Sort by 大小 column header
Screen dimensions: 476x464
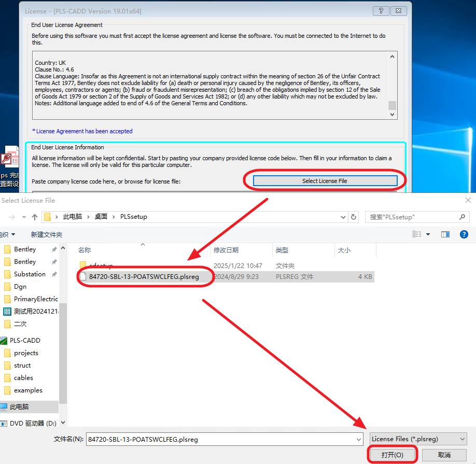[x=344, y=250]
